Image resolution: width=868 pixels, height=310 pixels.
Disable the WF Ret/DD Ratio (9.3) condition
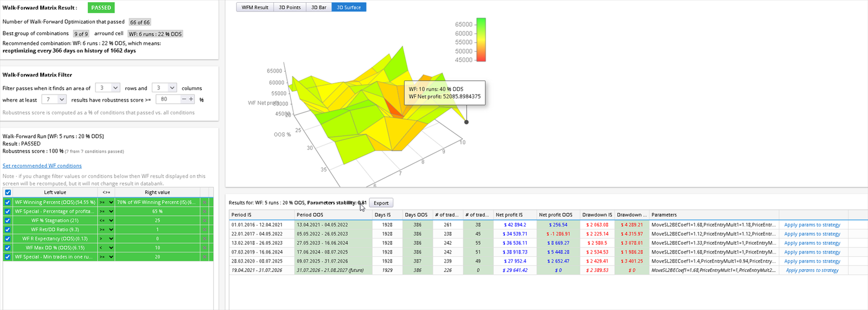point(8,230)
